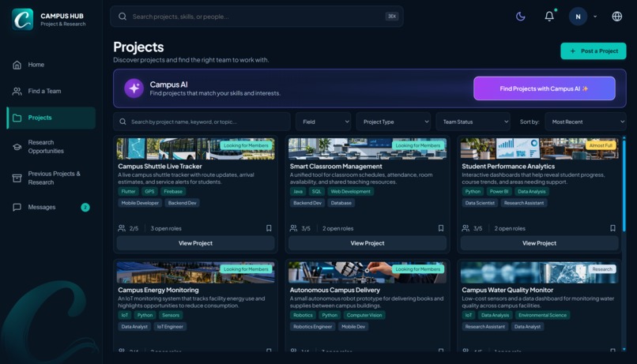Click the Research badge on Water Quality card
This screenshot has width=637, height=364.
tap(602, 269)
